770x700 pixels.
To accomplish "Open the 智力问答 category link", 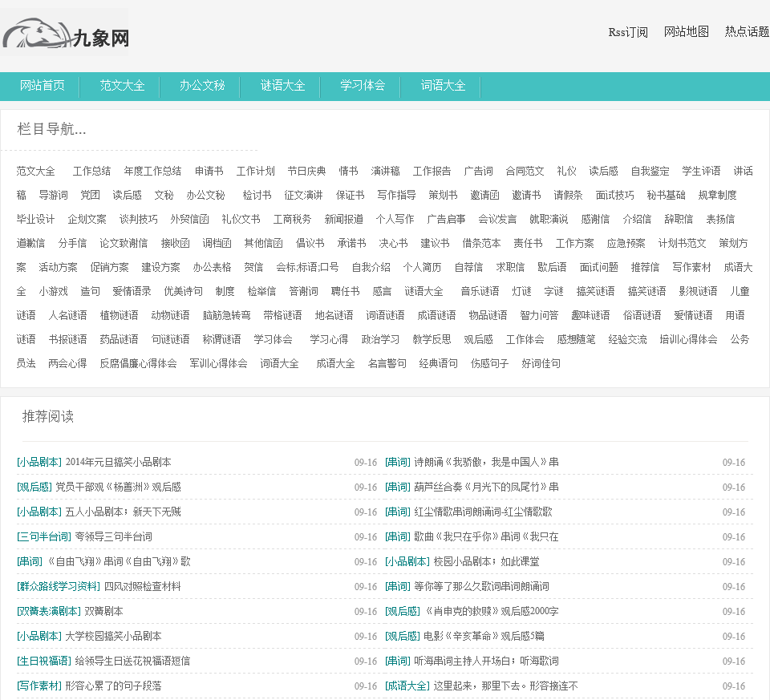I will 539,315.
